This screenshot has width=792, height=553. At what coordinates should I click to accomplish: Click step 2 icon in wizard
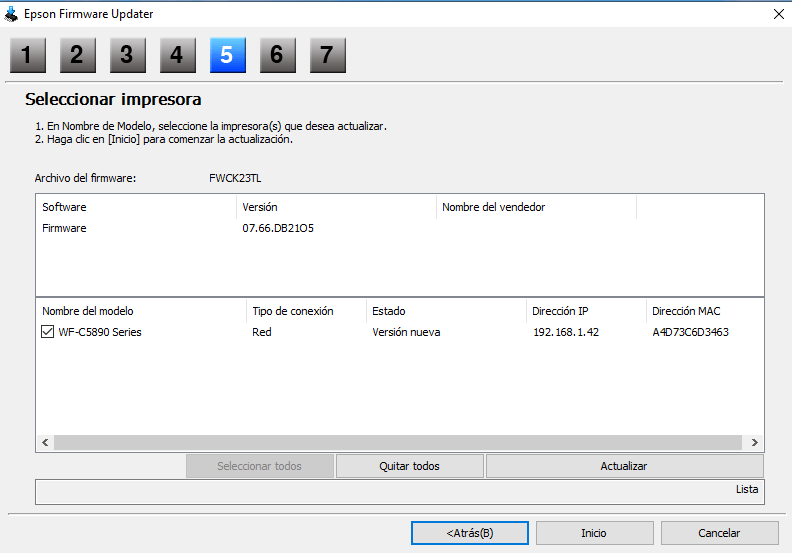(x=77, y=56)
